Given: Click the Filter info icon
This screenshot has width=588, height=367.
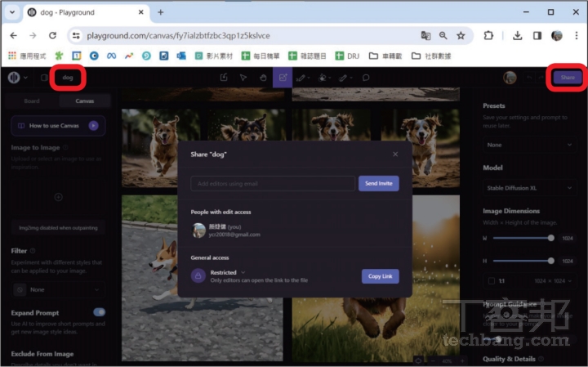Looking at the screenshot, I should (33, 251).
